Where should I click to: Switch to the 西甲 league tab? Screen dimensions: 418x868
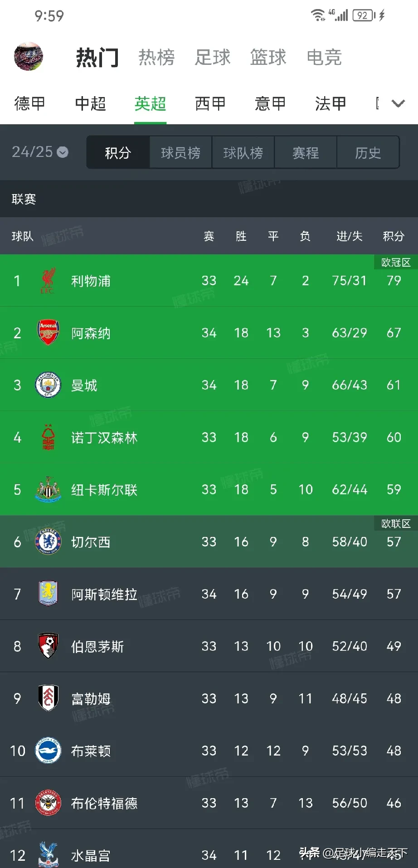click(210, 104)
